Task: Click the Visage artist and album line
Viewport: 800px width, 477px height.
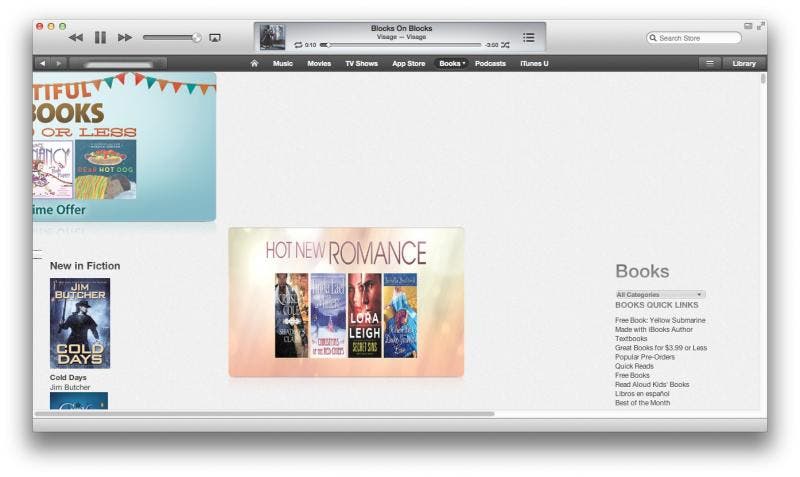Action: [402, 37]
